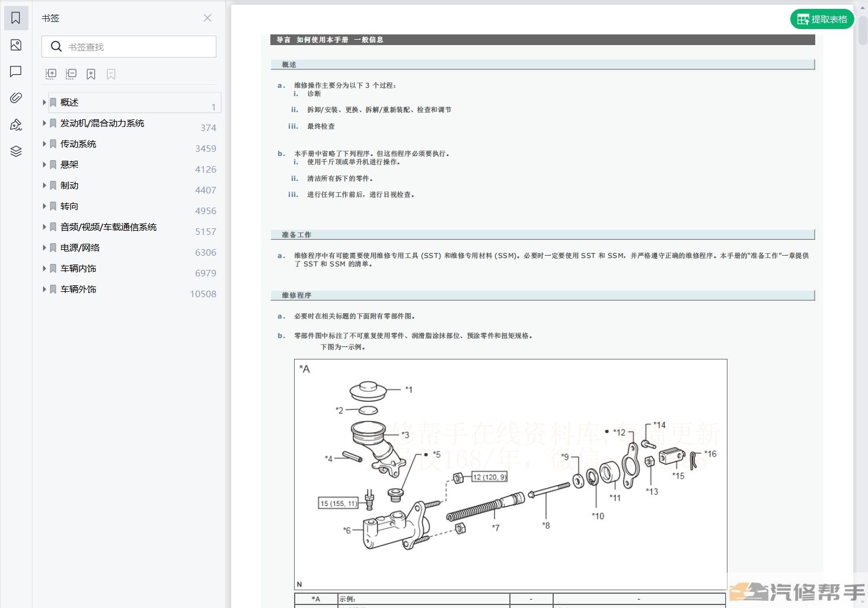Open the comments panel icon
This screenshot has width=868, height=608.
[x=16, y=72]
